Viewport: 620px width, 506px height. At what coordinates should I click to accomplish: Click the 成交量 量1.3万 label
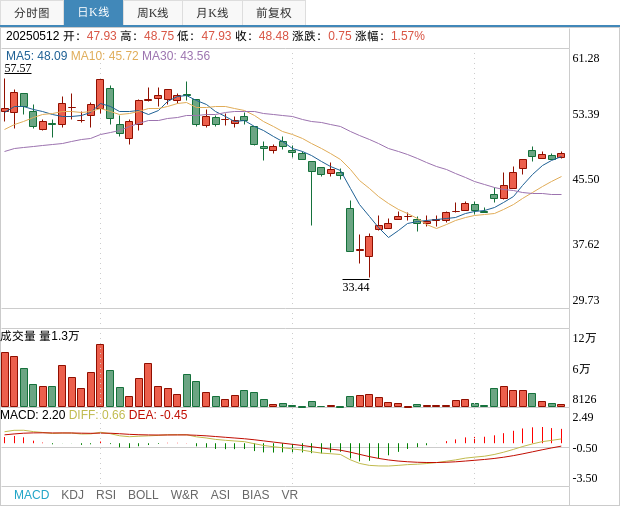40,336
